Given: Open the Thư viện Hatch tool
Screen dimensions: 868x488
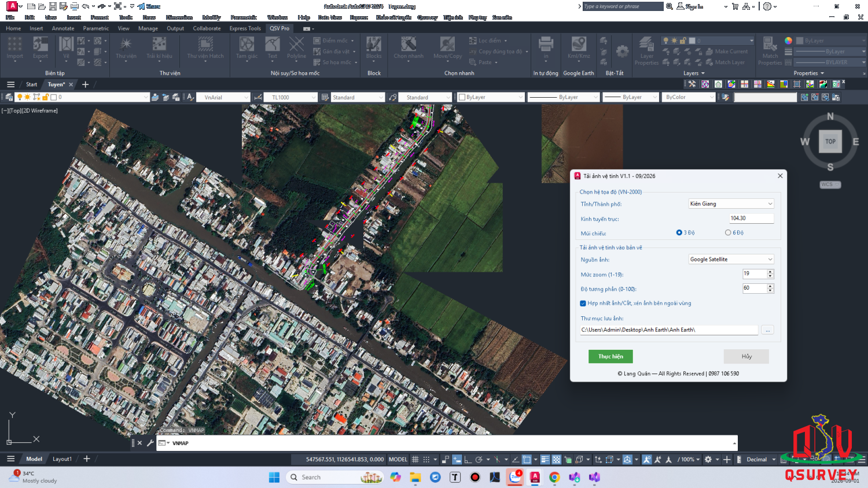Looking at the screenshot, I should (x=205, y=48).
